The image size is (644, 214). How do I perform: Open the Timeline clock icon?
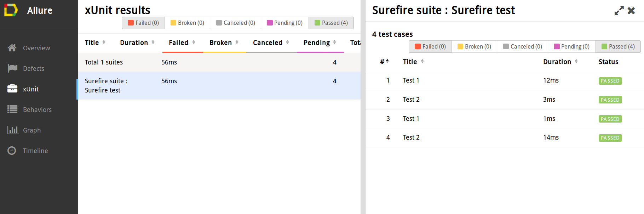(x=12, y=151)
